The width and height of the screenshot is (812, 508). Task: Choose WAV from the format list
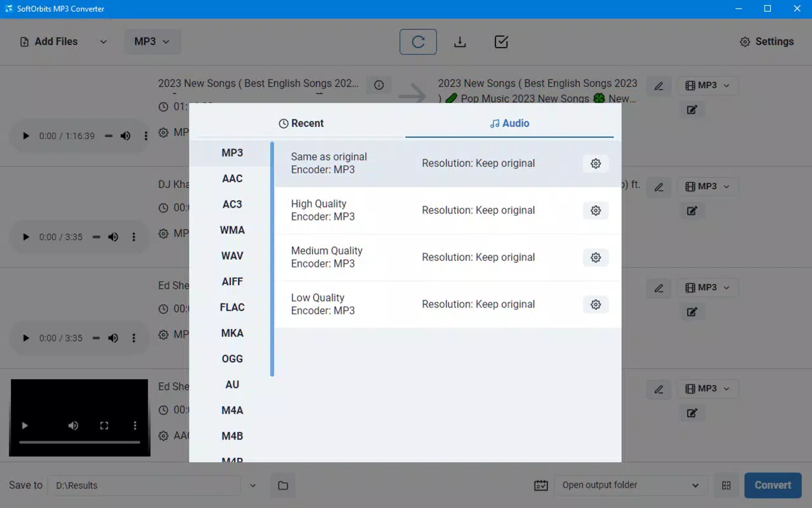coord(232,256)
